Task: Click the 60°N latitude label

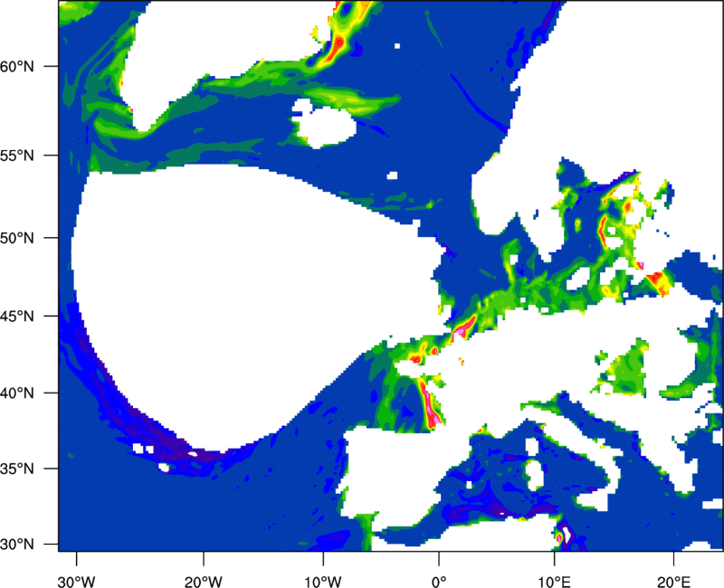Action: click(17, 66)
